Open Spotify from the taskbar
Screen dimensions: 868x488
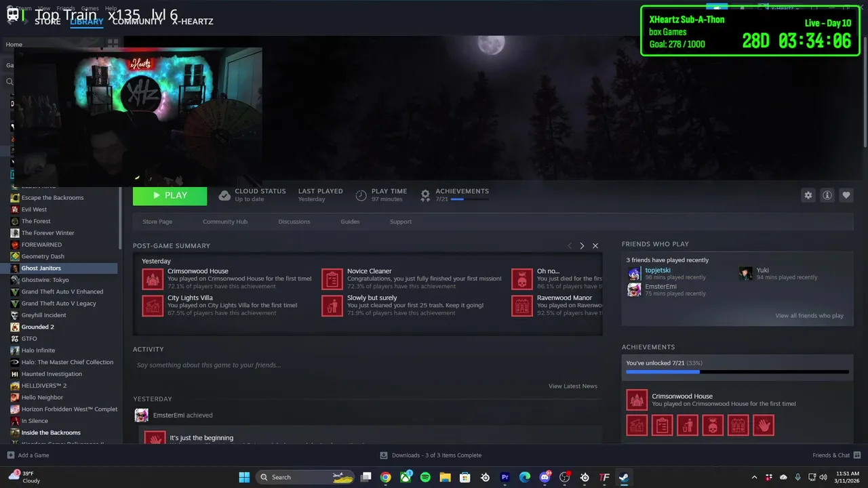point(425,477)
